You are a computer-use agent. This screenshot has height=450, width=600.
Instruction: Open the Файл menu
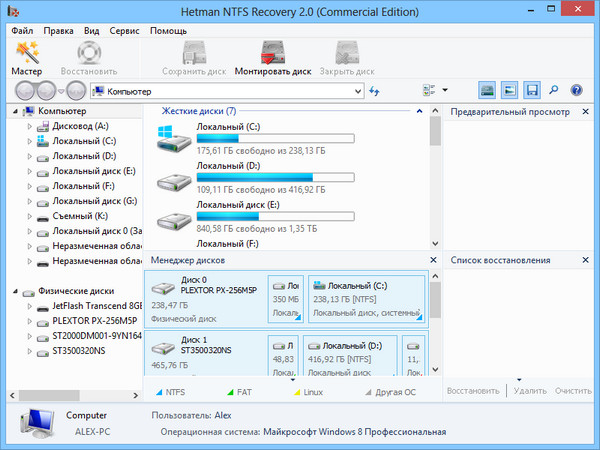(x=22, y=31)
